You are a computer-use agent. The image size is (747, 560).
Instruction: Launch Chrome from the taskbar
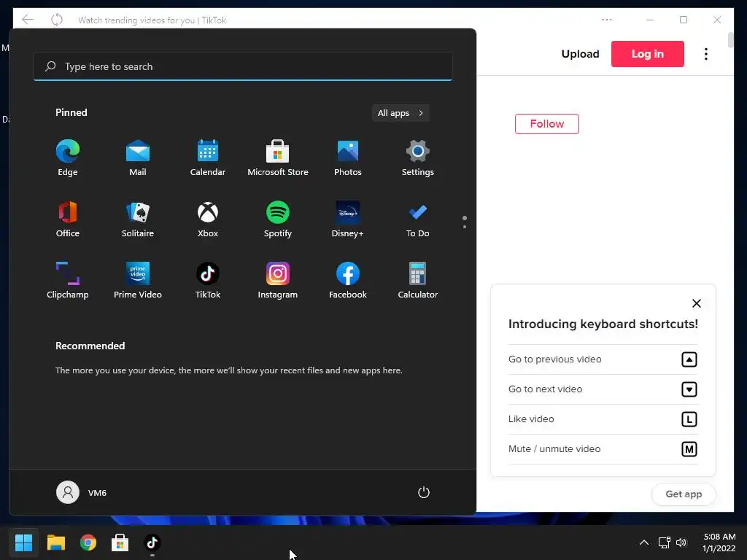click(x=88, y=542)
